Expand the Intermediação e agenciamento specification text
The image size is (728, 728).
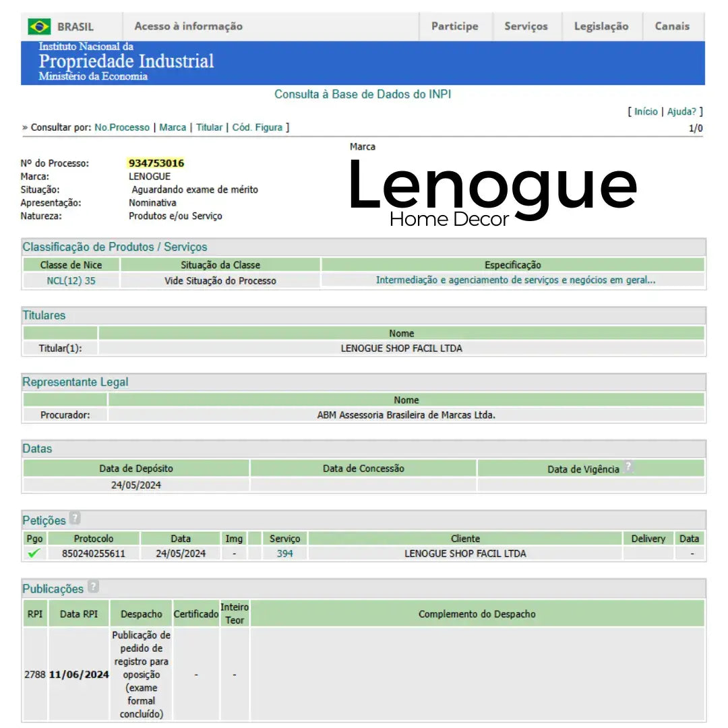pyautogui.click(x=515, y=280)
